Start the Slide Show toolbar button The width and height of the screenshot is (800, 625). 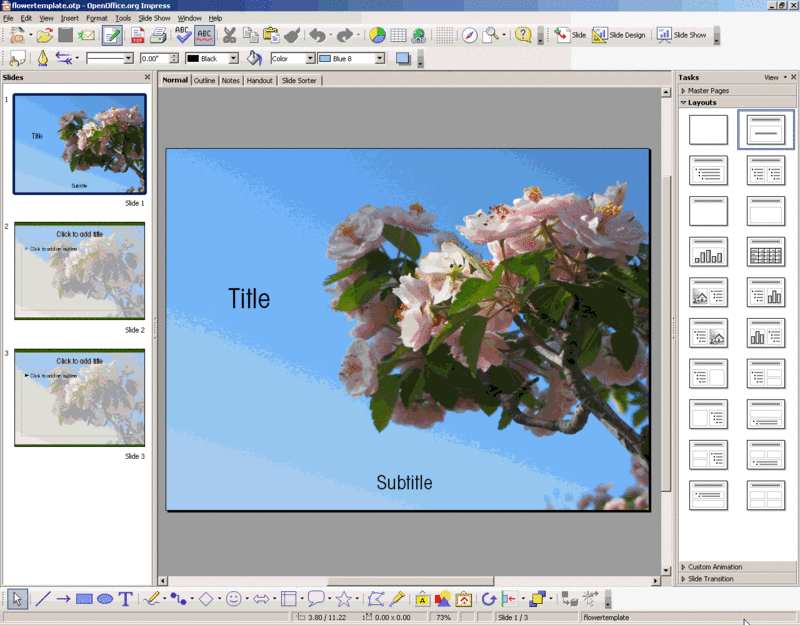tap(681, 35)
